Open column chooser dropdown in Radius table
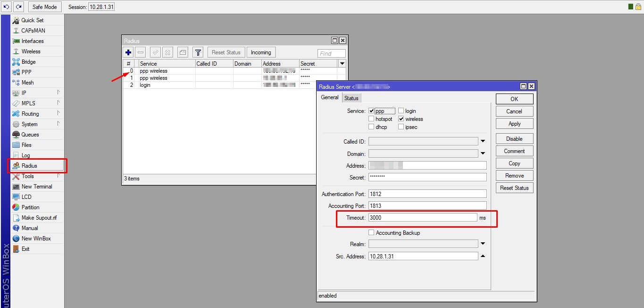The height and width of the screenshot is (308, 644). [342, 63]
